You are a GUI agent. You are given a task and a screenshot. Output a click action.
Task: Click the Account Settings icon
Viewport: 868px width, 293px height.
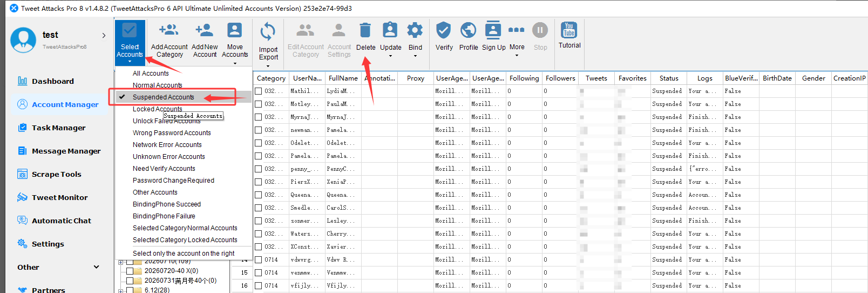tap(339, 30)
